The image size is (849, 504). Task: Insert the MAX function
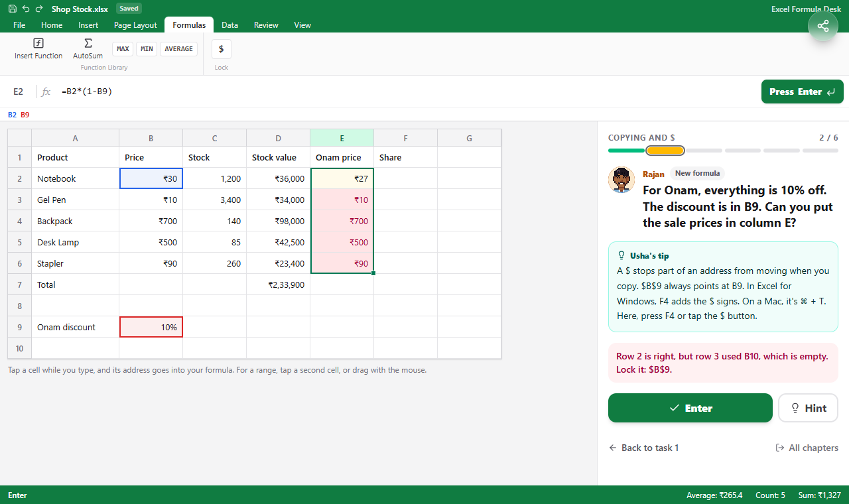pyautogui.click(x=123, y=49)
